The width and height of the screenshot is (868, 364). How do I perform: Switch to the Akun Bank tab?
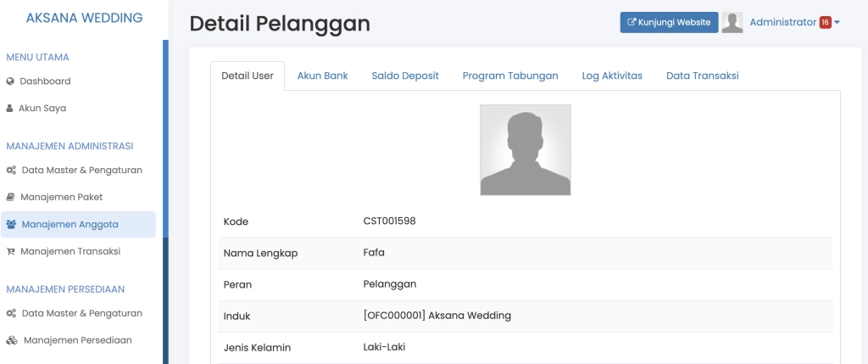coord(322,76)
